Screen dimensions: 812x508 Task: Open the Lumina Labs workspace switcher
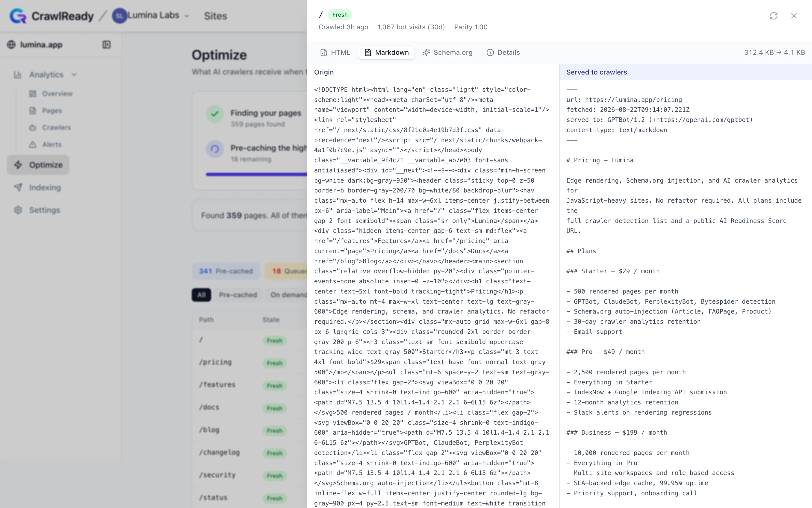151,16
